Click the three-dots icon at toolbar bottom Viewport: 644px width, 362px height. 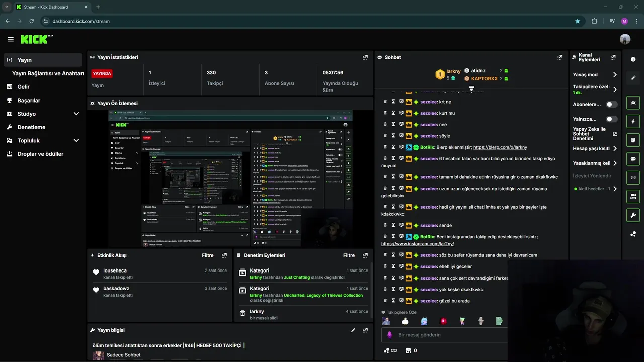[x=633, y=234]
